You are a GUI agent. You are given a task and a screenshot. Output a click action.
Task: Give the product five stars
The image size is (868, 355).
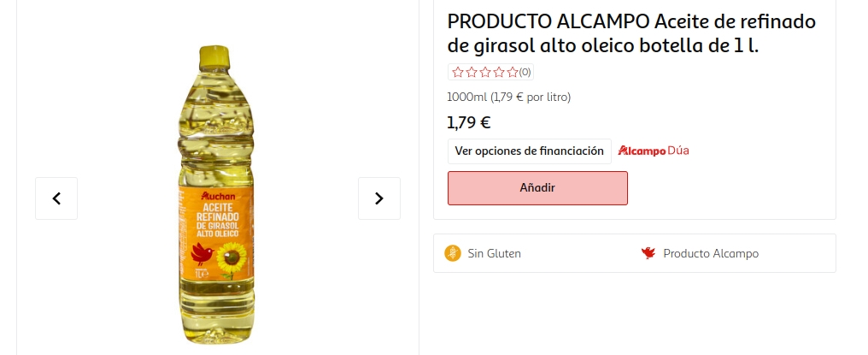point(513,73)
